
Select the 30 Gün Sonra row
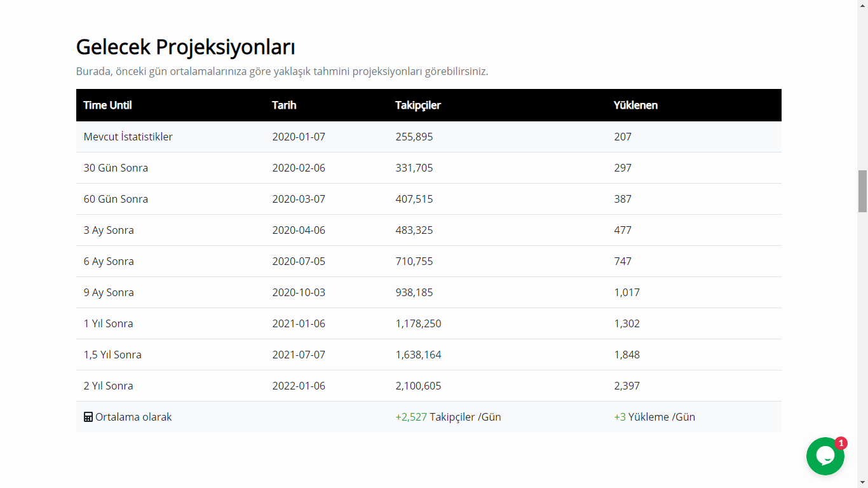(x=116, y=168)
